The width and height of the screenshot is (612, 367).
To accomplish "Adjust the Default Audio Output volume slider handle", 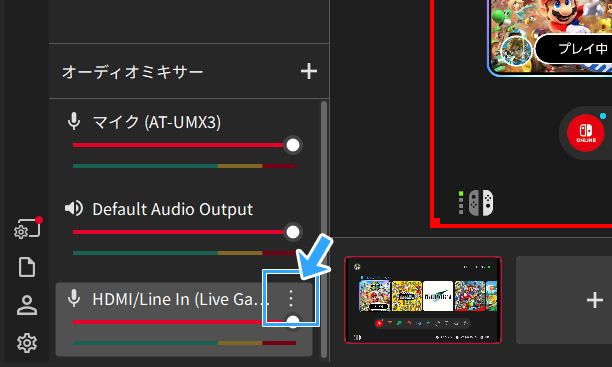I will click(293, 232).
